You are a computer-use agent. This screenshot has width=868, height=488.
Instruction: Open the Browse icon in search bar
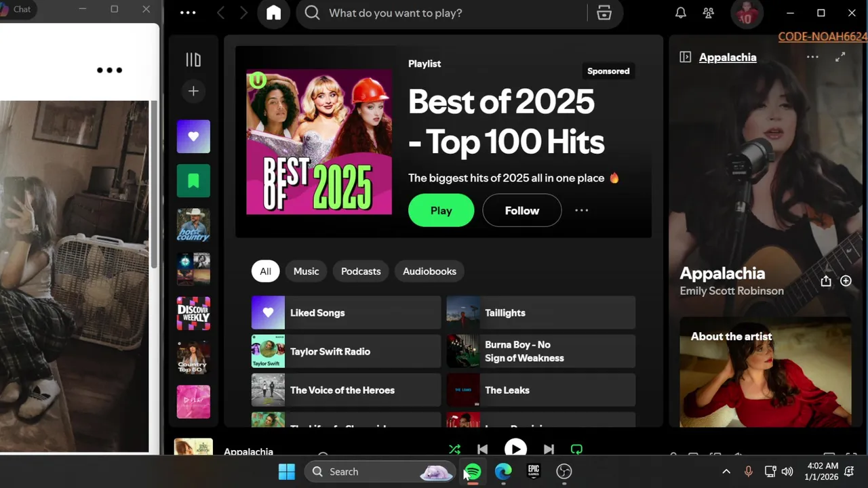tap(604, 13)
